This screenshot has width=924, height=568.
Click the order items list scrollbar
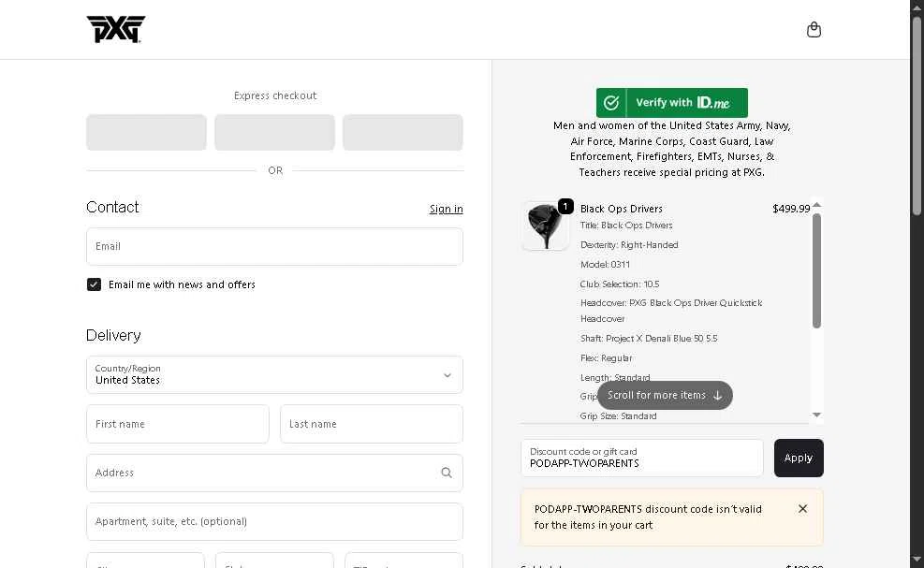pos(816,271)
